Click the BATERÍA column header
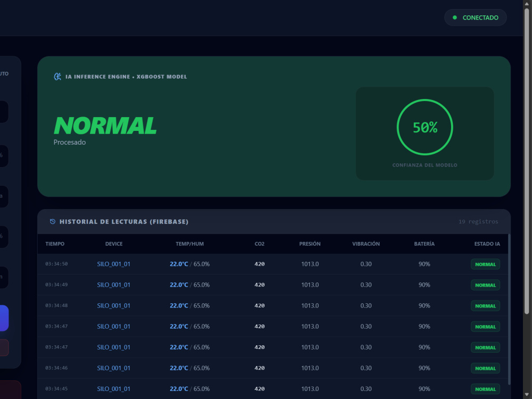532x399 pixels. pyautogui.click(x=424, y=244)
